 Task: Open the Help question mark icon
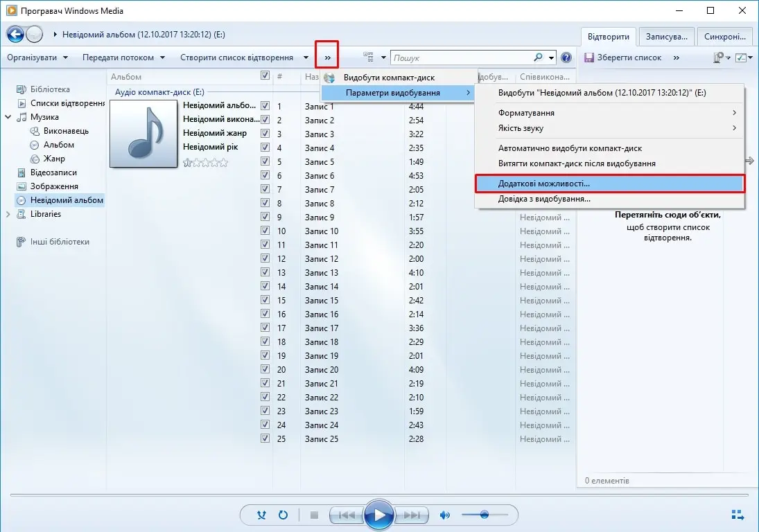(566, 57)
